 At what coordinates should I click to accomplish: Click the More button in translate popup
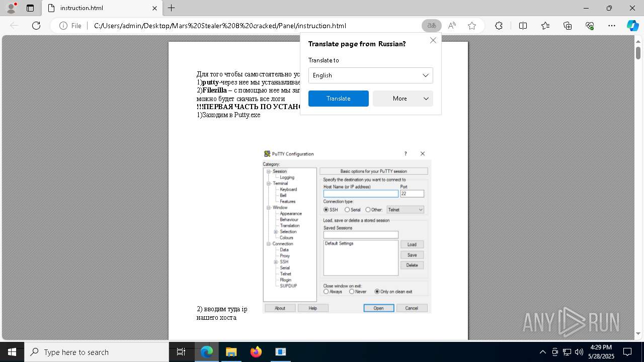(403, 99)
